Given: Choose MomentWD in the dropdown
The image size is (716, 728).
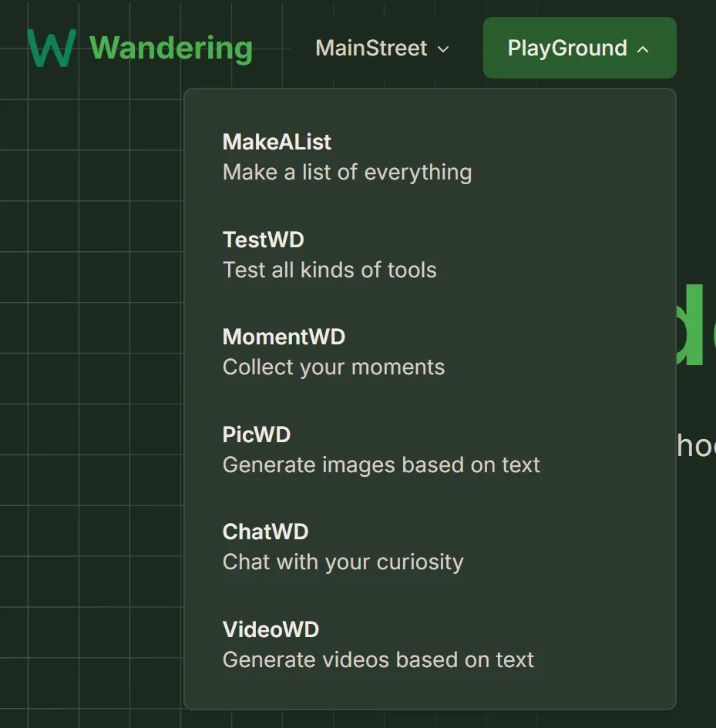Looking at the screenshot, I should pyautogui.click(x=284, y=337).
